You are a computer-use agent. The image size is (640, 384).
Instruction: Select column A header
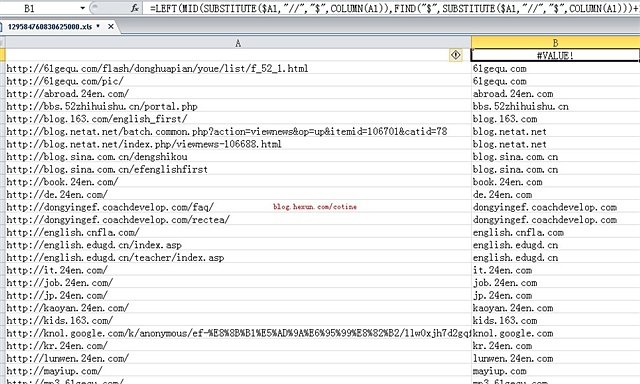tap(238, 43)
